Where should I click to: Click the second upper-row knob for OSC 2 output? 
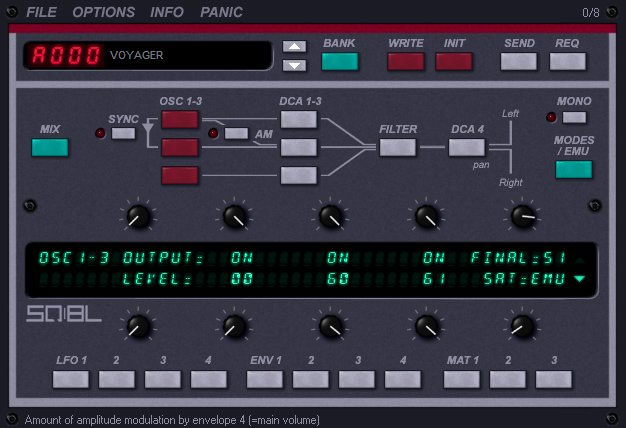235,217
